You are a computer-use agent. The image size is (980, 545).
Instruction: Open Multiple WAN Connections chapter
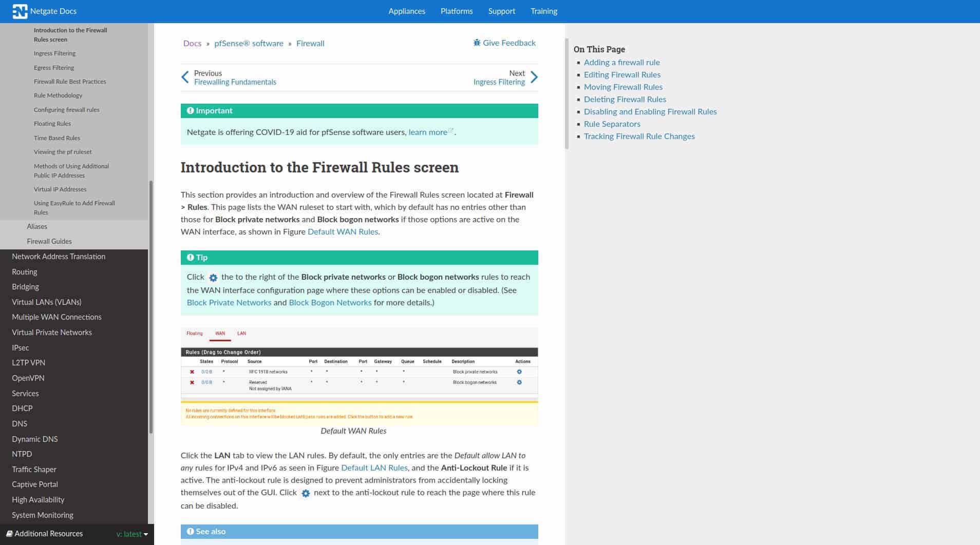pyautogui.click(x=56, y=317)
